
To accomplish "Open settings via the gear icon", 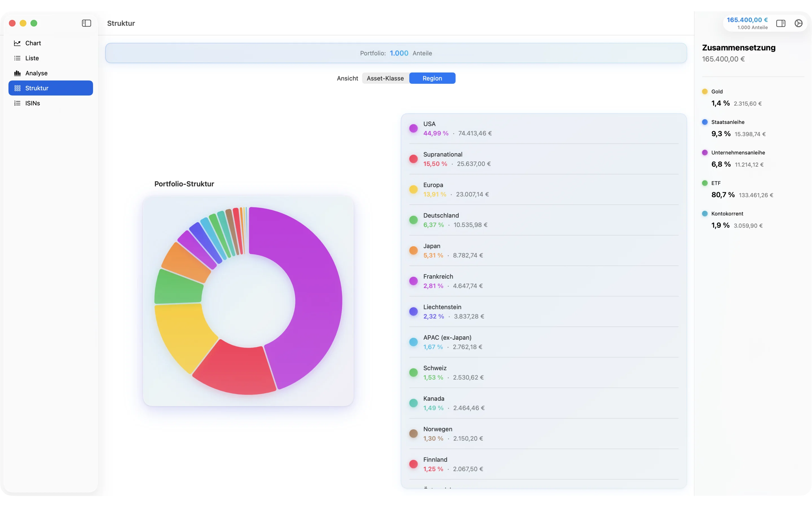I will click(x=798, y=23).
